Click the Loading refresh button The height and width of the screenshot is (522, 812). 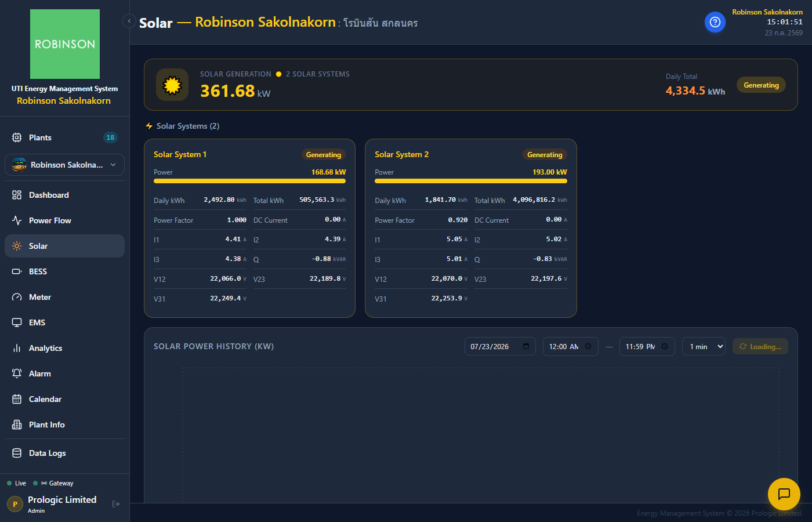(x=760, y=346)
